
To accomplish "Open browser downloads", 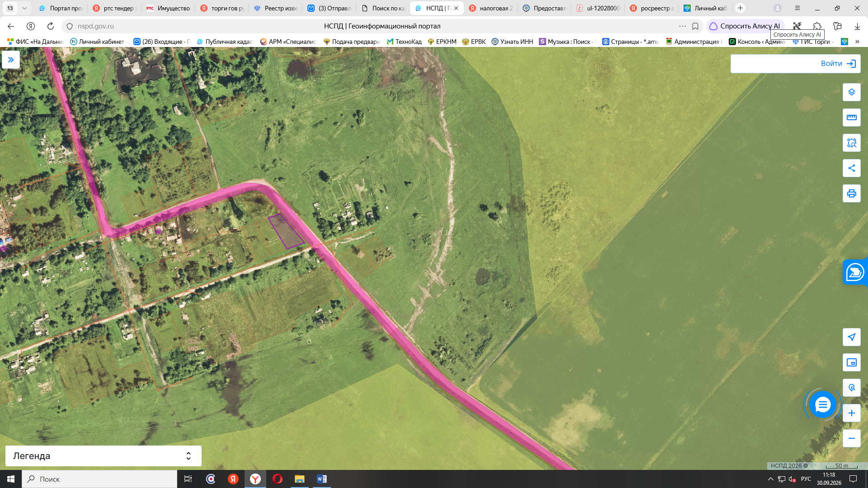I will point(857,26).
